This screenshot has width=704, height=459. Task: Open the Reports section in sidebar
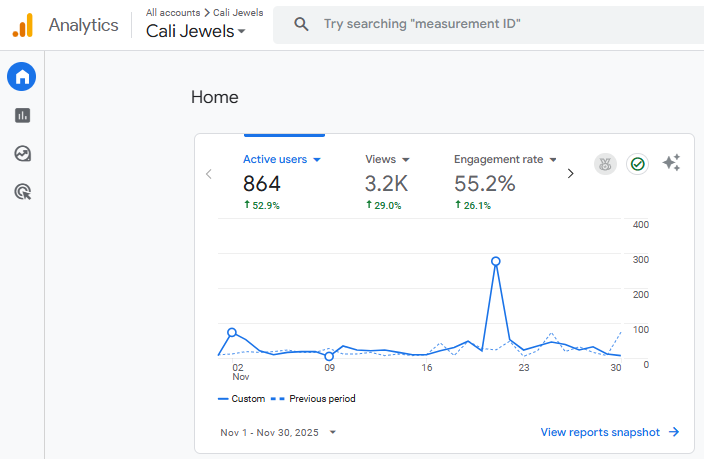22,115
